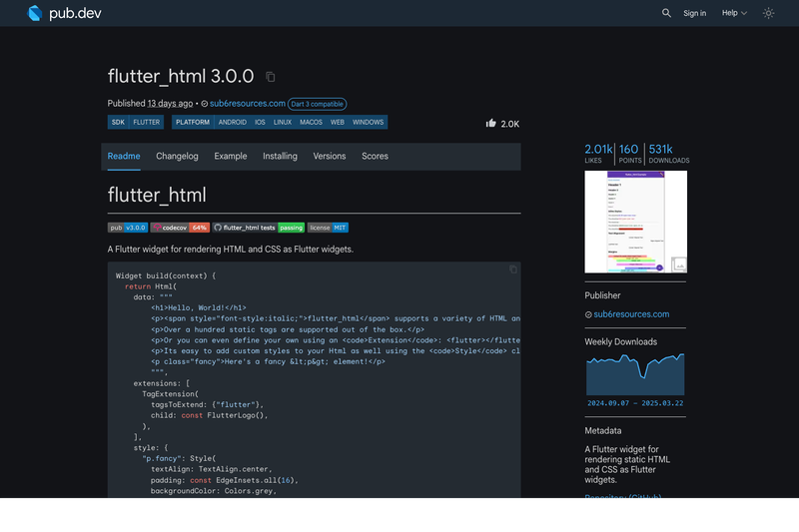The height and width of the screenshot is (532, 799).
Task: Copy the code sample via copy icon
Action: pyautogui.click(x=513, y=269)
